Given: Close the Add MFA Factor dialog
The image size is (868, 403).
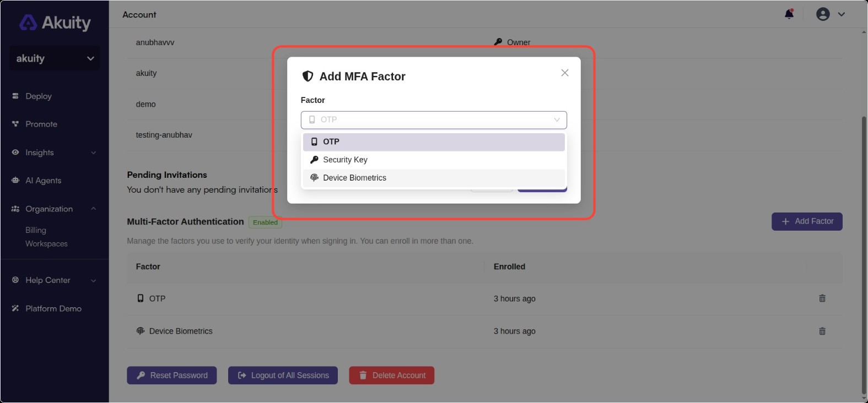Looking at the screenshot, I should [x=565, y=73].
